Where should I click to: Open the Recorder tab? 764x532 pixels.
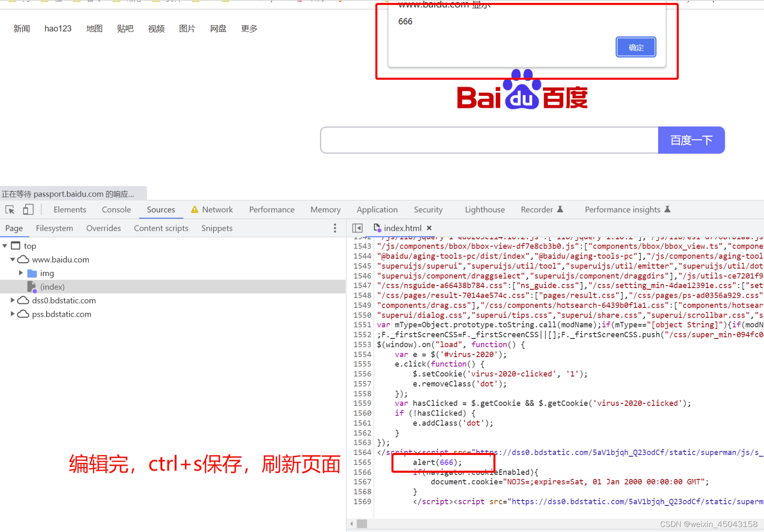(537, 209)
